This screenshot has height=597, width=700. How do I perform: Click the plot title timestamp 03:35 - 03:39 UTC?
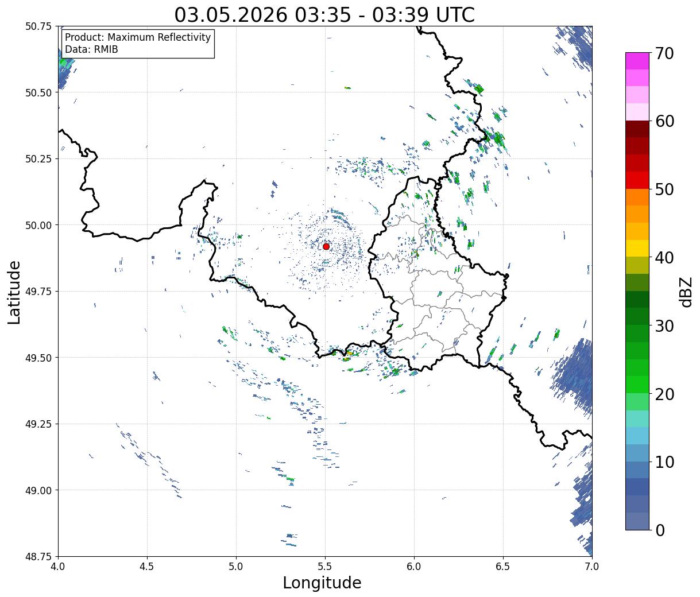(385, 15)
